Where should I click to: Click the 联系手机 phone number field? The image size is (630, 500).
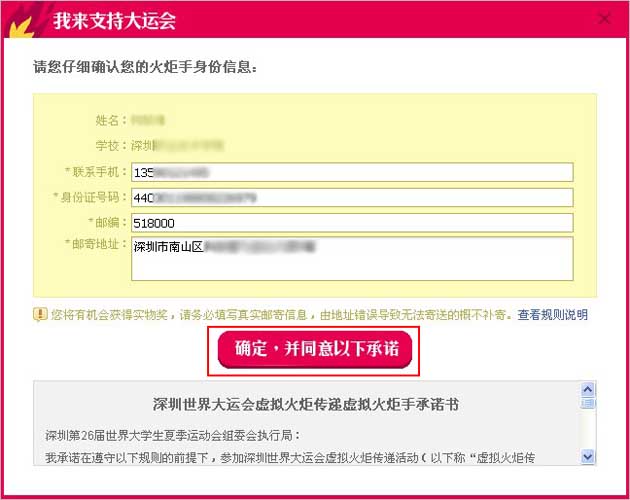point(352,172)
